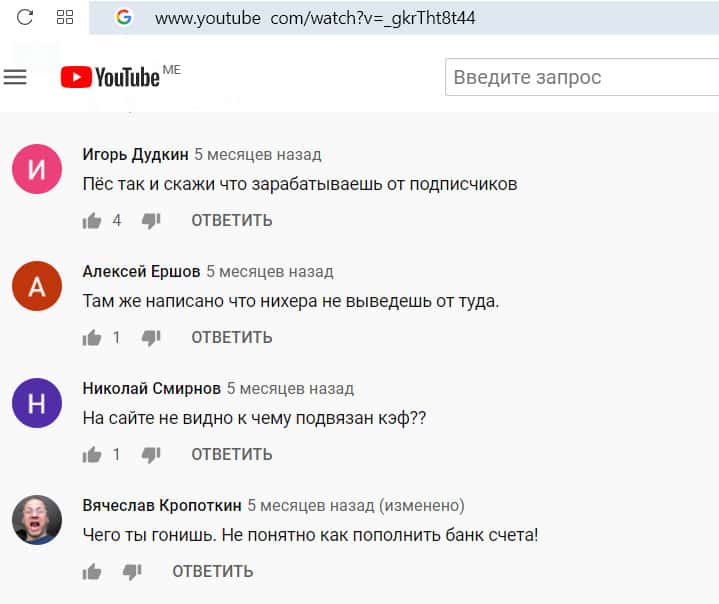Viewport: 719px width, 604px height.
Task: Dislike Алексей Ершов's comment
Action: 151,338
